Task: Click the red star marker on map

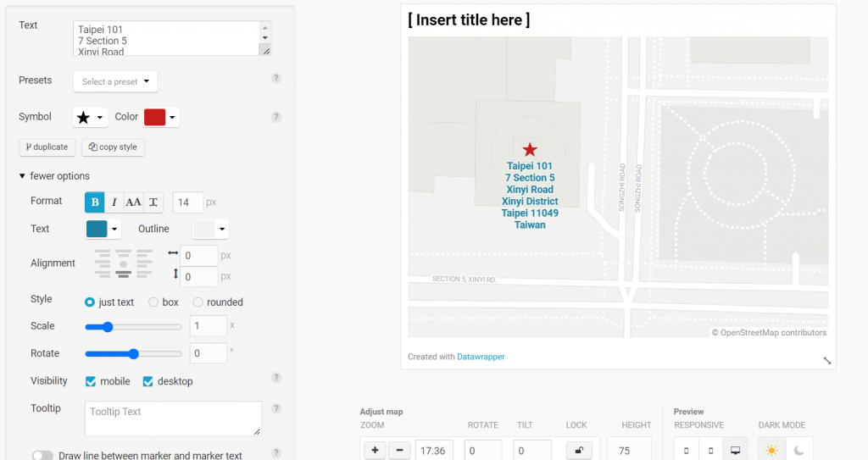Action: click(x=530, y=149)
